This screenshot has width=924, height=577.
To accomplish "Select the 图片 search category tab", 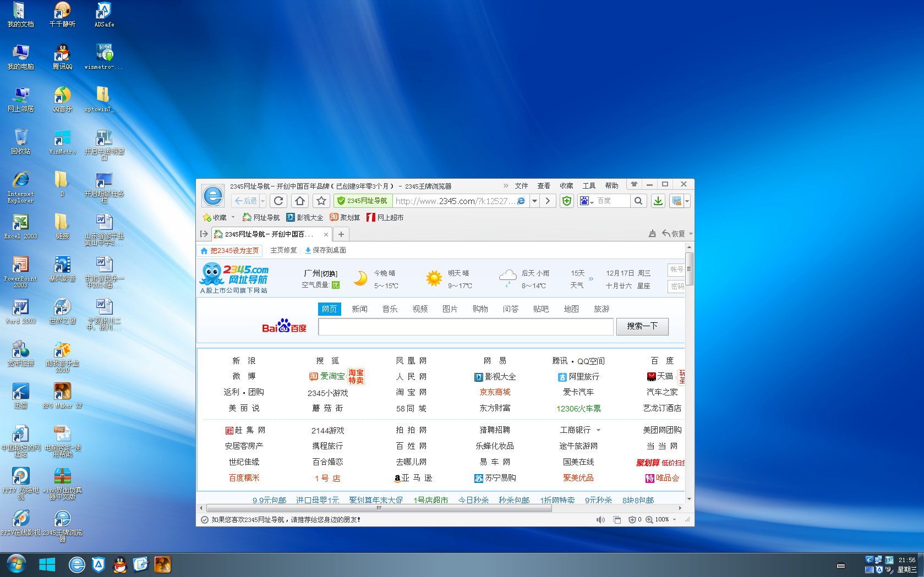I will (450, 309).
